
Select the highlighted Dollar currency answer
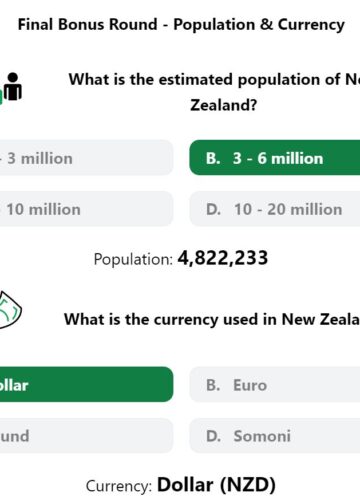click(x=86, y=384)
